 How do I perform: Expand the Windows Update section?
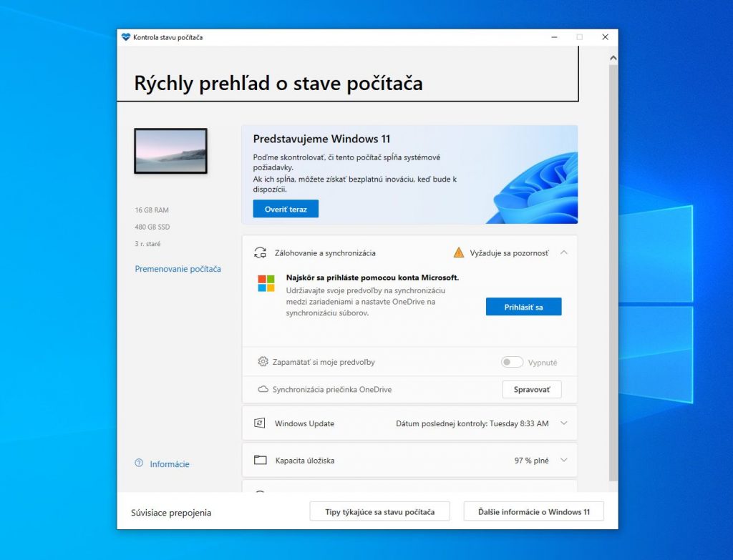[564, 423]
